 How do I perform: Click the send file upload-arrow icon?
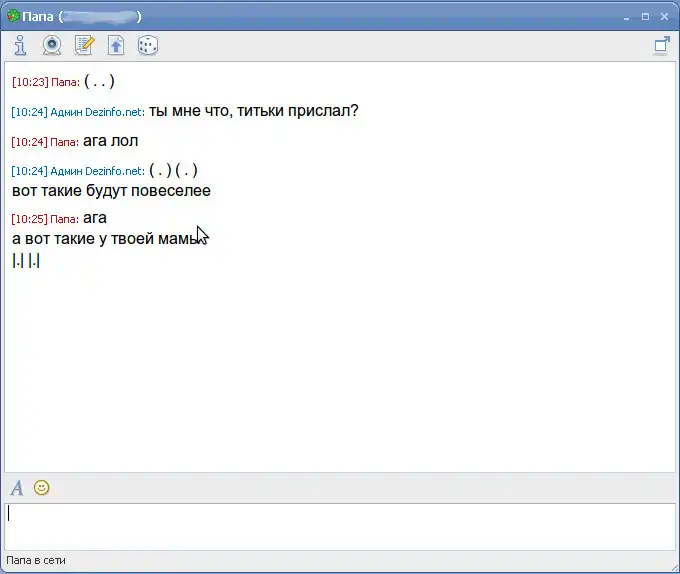pyautogui.click(x=116, y=45)
